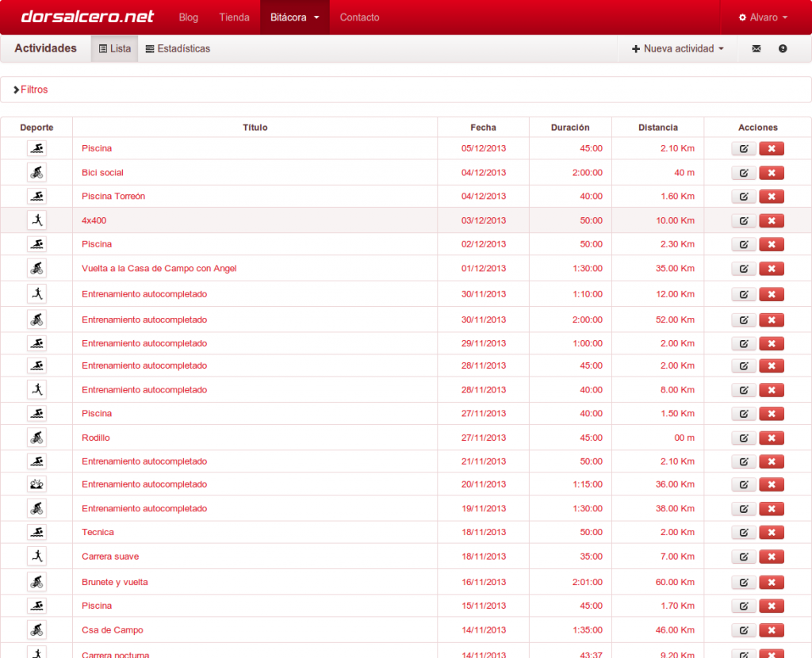Open the Tecnica activity link

pyautogui.click(x=98, y=533)
